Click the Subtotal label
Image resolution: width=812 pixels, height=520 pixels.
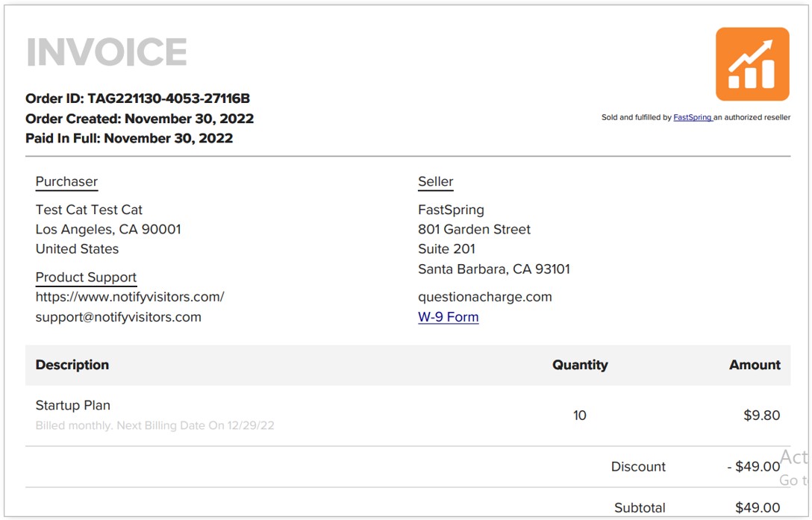tap(640, 507)
